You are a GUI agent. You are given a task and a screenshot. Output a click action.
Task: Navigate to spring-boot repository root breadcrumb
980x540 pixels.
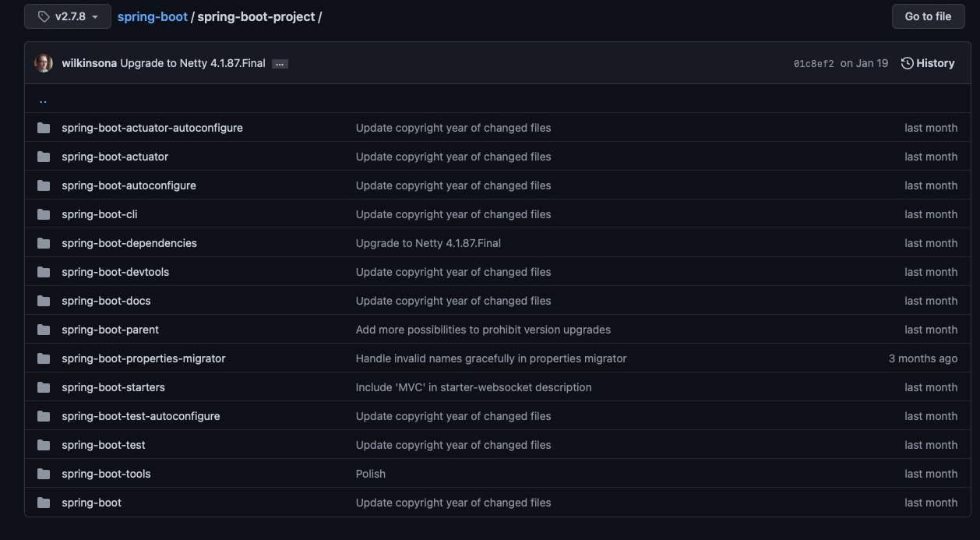point(152,16)
